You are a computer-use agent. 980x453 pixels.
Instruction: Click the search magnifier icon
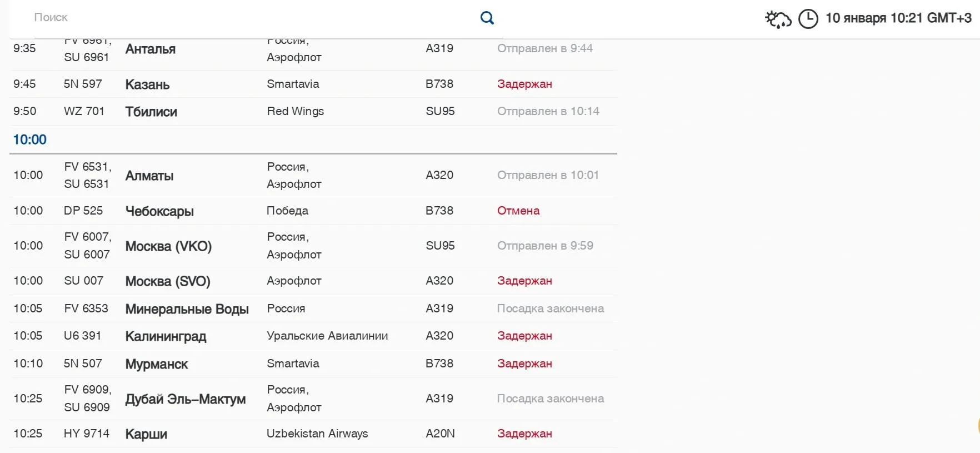pyautogui.click(x=487, y=18)
